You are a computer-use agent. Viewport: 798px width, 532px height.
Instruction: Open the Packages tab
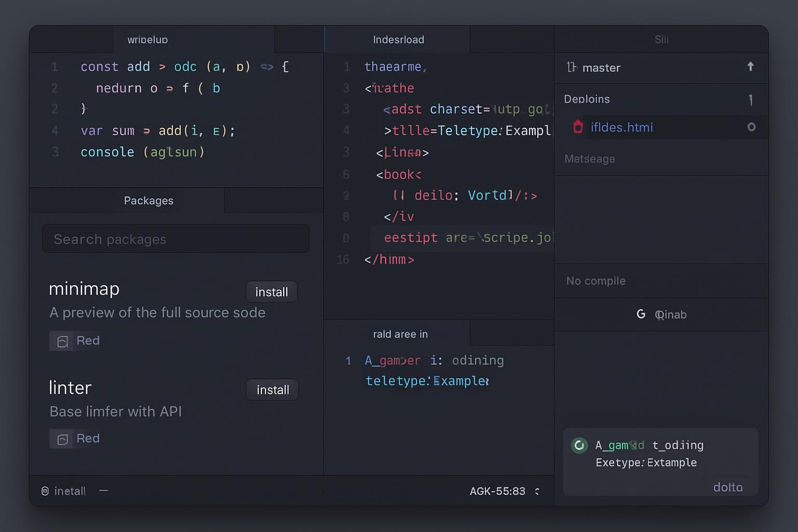[149, 201]
